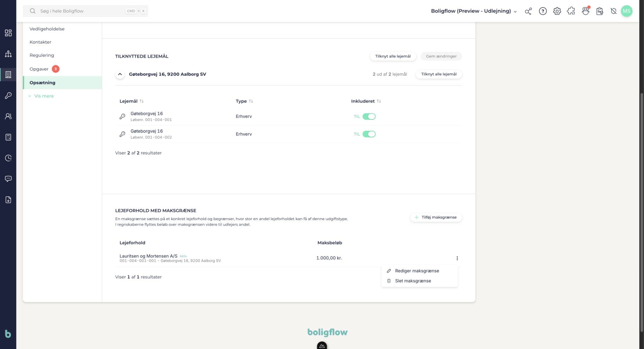Collapse the Gøteborgvej 16 address section
The image size is (644, 349).
pyautogui.click(x=120, y=74)
